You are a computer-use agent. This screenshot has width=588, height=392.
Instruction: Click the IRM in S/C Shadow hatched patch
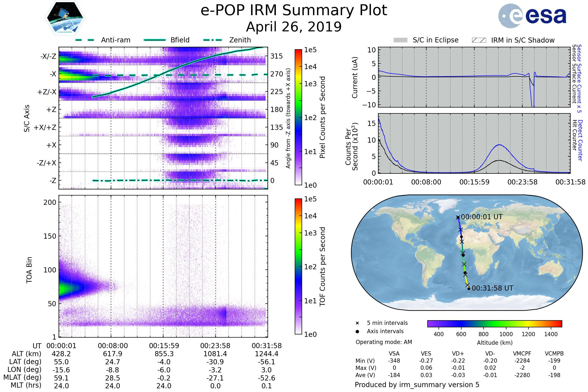[x=479, y=40]
